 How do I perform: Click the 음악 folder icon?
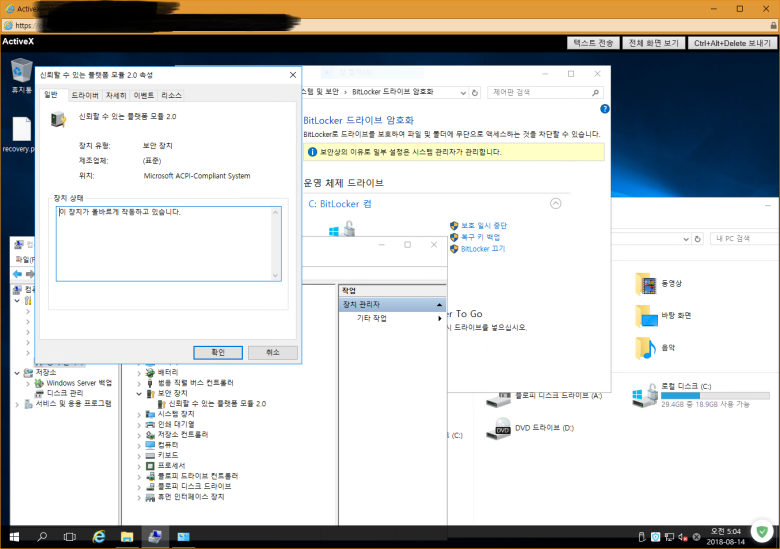646,348
